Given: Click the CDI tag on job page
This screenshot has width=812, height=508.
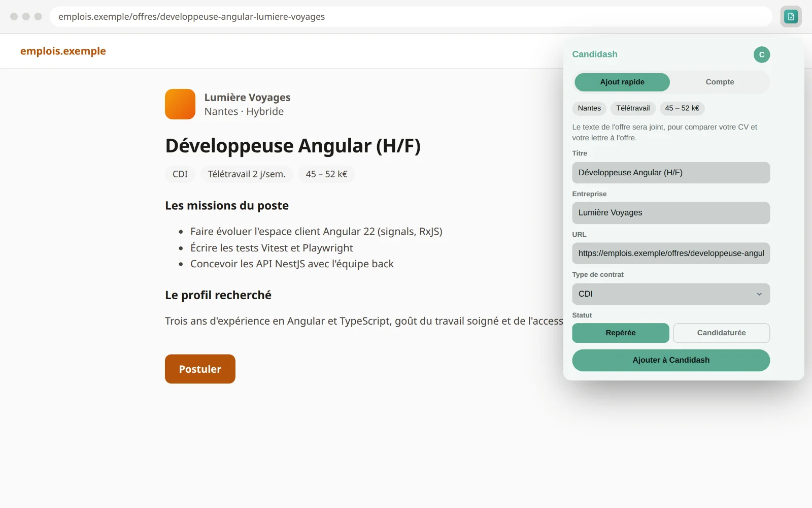Looking at the screenshot, I should (x=180, y=174).
